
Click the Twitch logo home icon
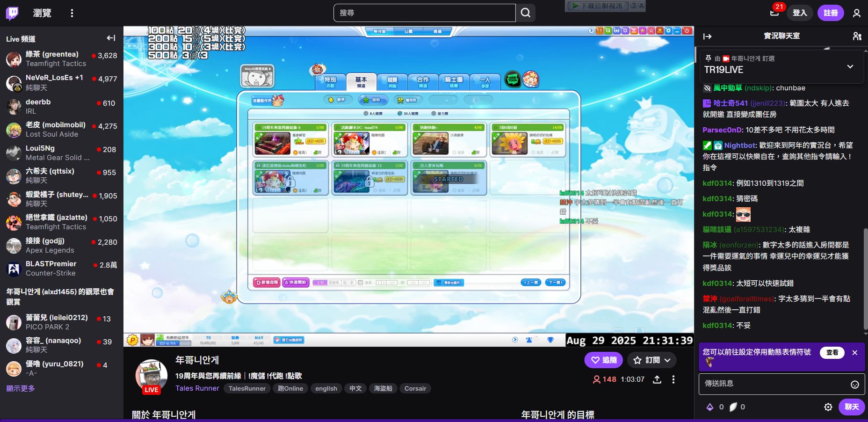pos(12,13)
